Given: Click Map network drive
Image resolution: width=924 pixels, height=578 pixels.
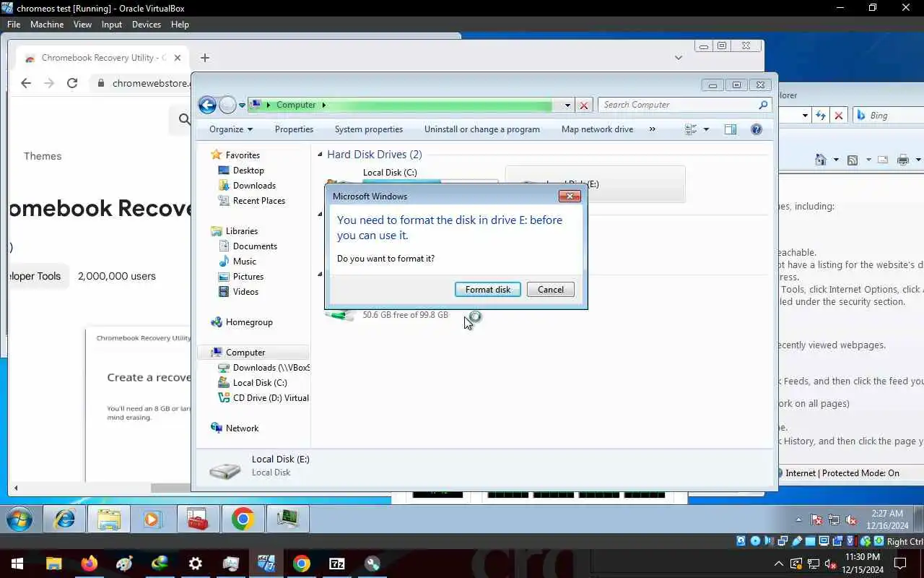Looking at the screenshot, I should 597,129.
